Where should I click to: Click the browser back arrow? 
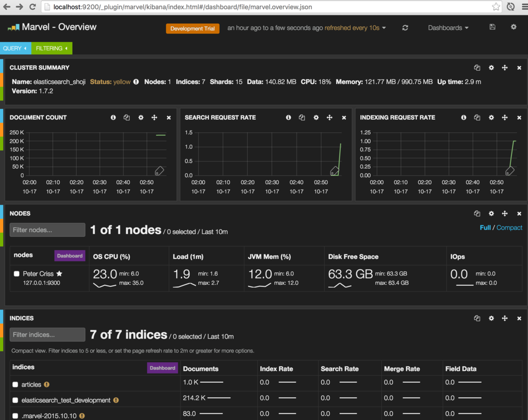point(7,7)
